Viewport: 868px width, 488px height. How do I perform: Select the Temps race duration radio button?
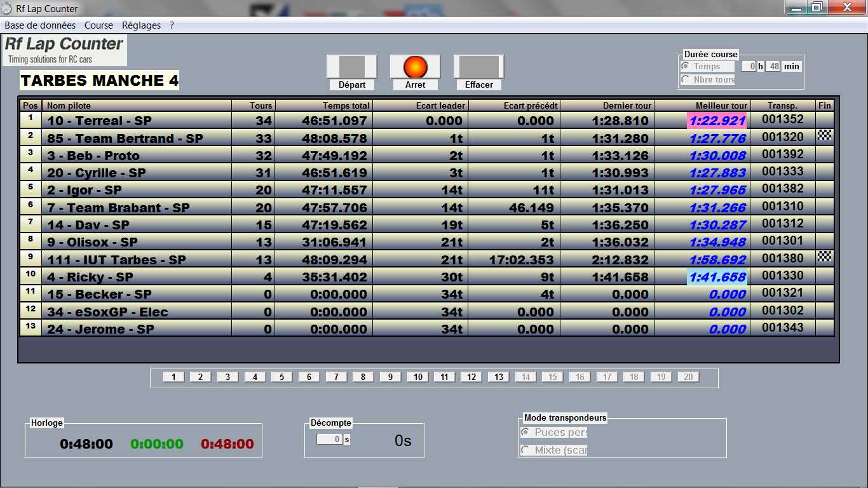click(686, 66)
